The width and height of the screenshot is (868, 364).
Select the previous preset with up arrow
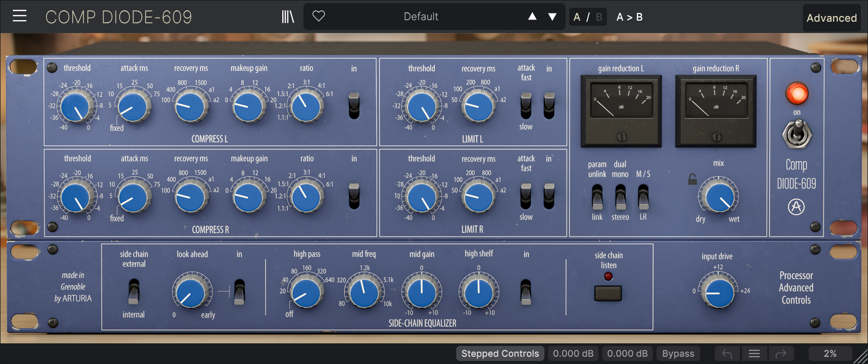pos(532,17)
